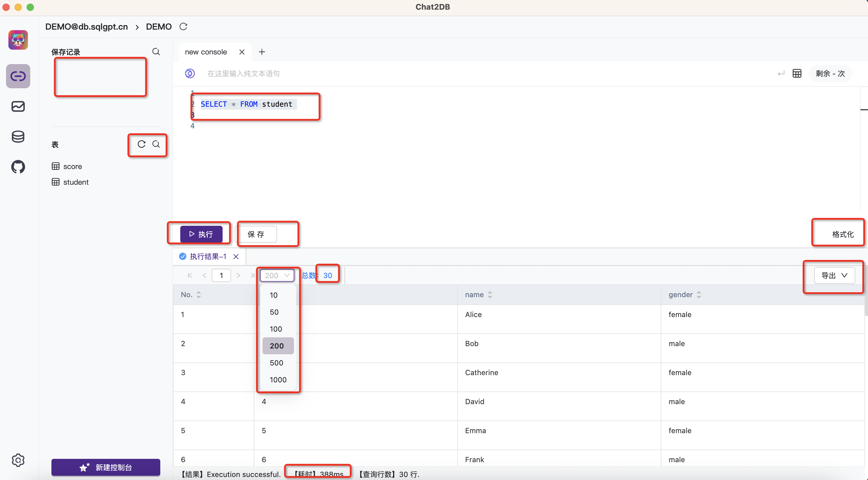Open the dashboard chart sidebar icon

pyautogui.click(x=18, y=106)
